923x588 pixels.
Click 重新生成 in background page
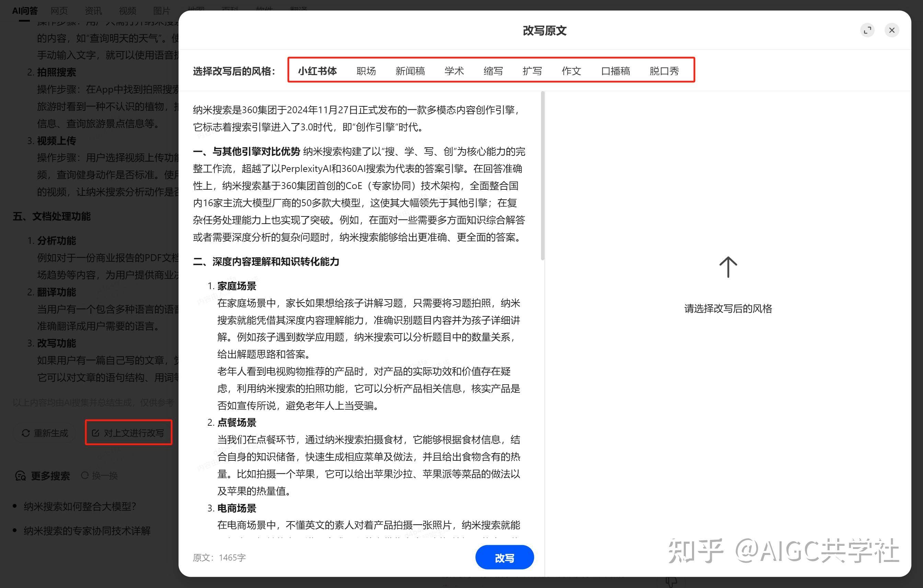coord(45,433)
